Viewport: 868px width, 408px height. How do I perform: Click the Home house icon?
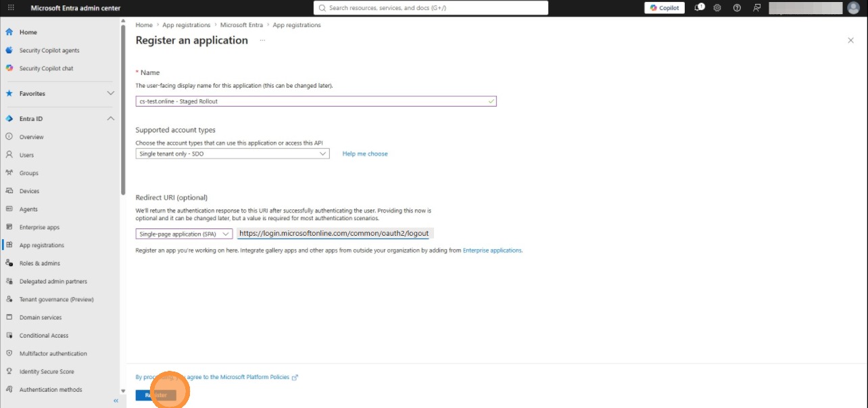[9, 32]
